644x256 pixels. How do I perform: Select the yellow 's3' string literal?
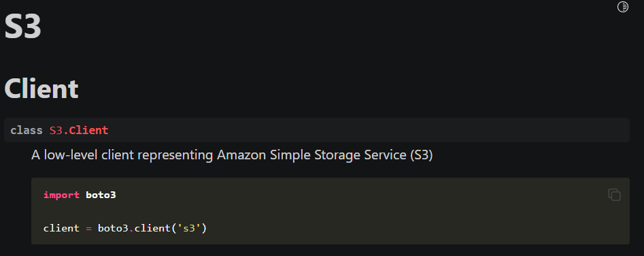coord(188,227)
